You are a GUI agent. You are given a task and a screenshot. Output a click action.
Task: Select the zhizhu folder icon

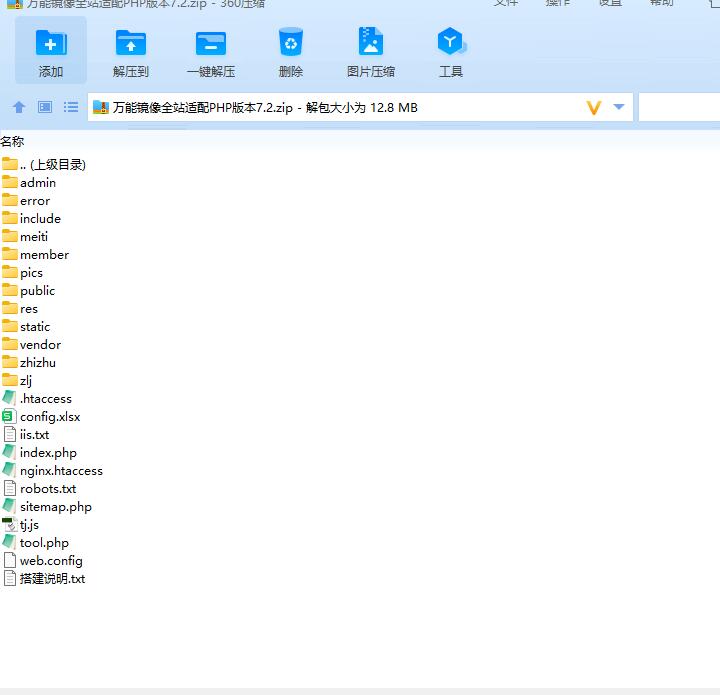[x=10, y=362]
